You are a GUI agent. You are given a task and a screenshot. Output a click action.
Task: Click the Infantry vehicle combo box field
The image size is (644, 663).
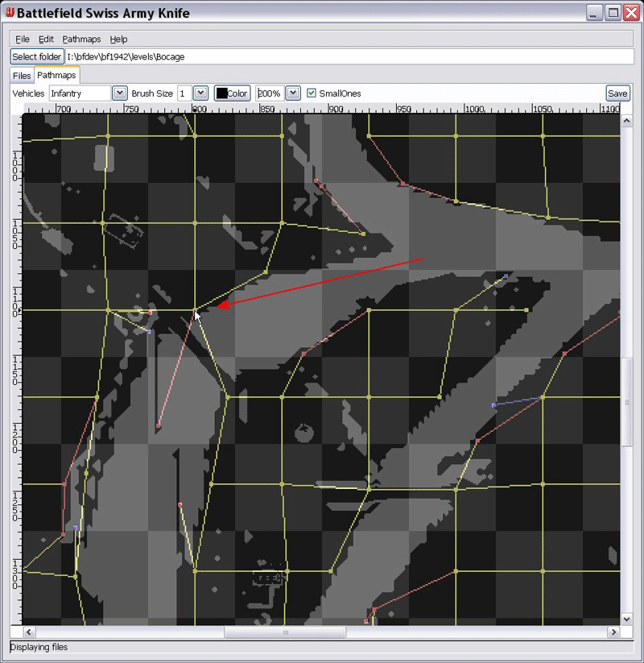(80, 93)
